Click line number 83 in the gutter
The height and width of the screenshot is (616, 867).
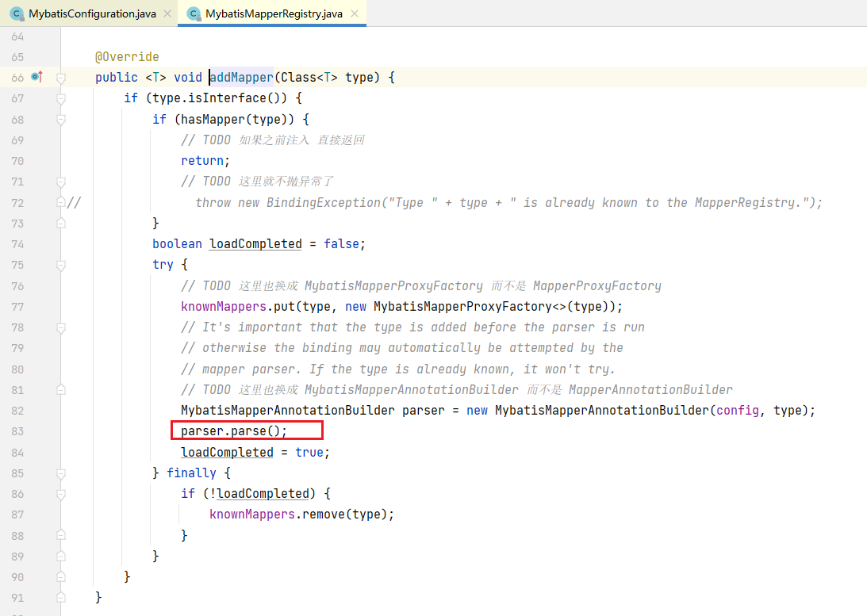pos(17,431)
